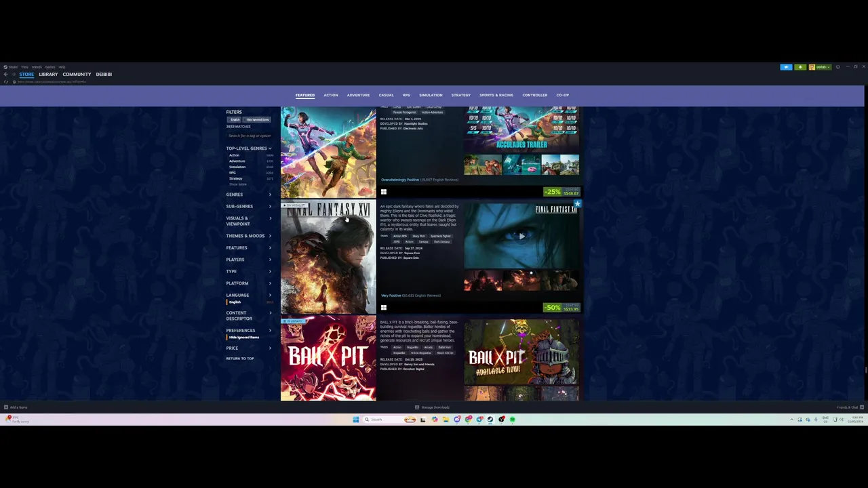Collapse the TOP-LEVEL GENRES section

click(x=249, y=148)
